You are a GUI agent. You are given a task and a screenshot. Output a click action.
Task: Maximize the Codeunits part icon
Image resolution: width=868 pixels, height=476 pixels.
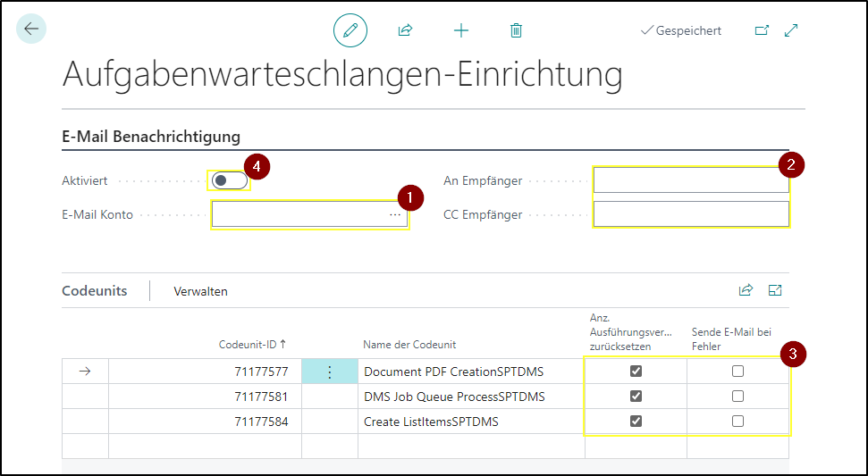(x=775, y=290)
